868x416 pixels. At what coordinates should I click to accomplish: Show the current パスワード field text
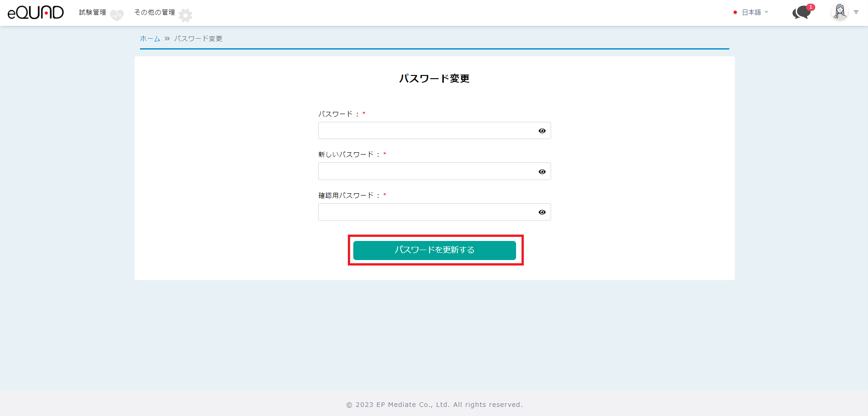tap(542, 131)
